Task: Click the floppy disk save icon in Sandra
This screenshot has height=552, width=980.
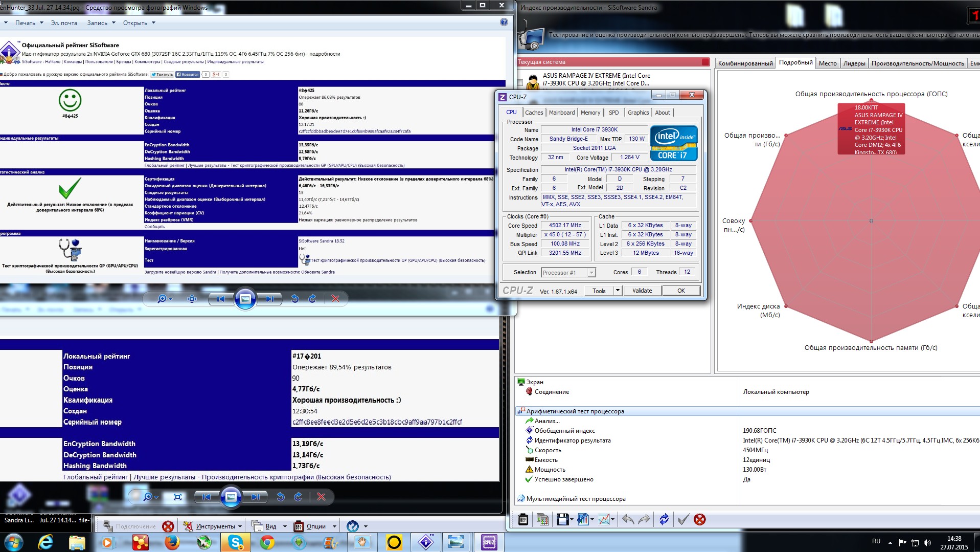Action: click(562, 520)
